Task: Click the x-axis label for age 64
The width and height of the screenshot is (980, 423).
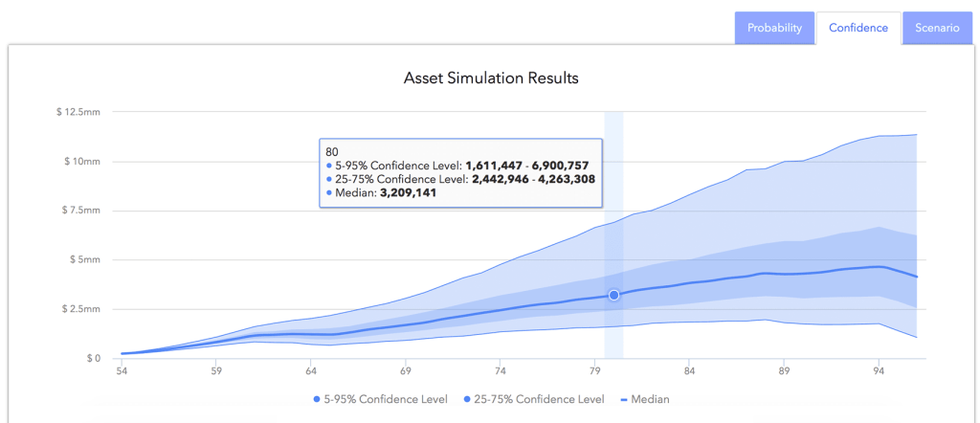Action: pos(311,370)
